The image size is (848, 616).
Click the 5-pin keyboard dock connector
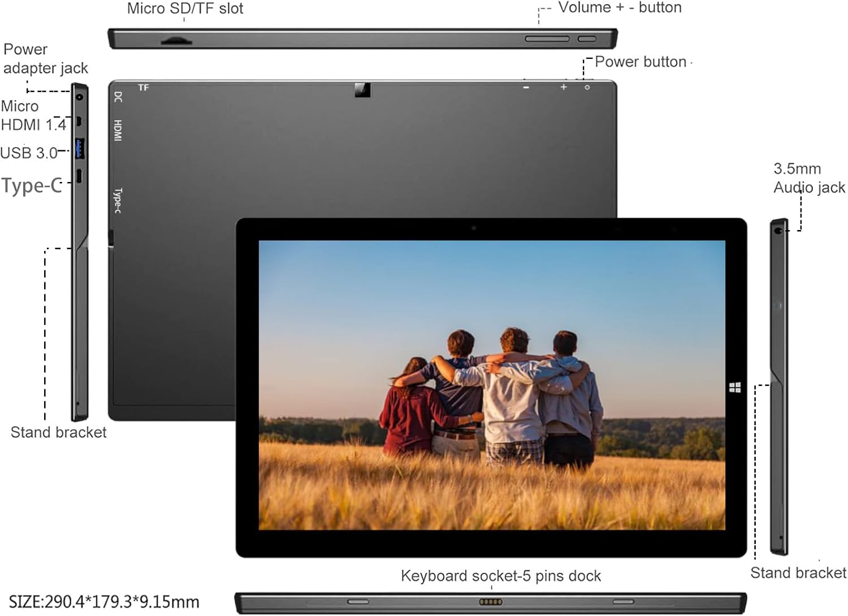[x=490, y=602]
